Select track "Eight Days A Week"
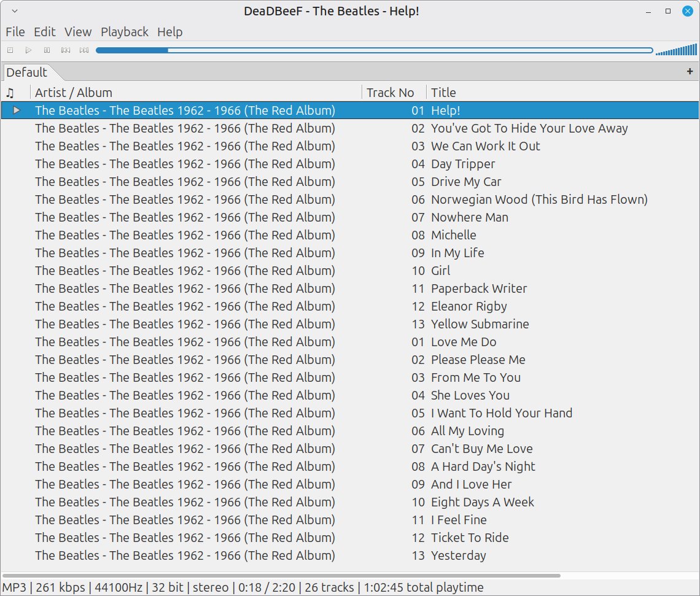The height and width of the screenshot is (596, 700). (x=350, y=502)
